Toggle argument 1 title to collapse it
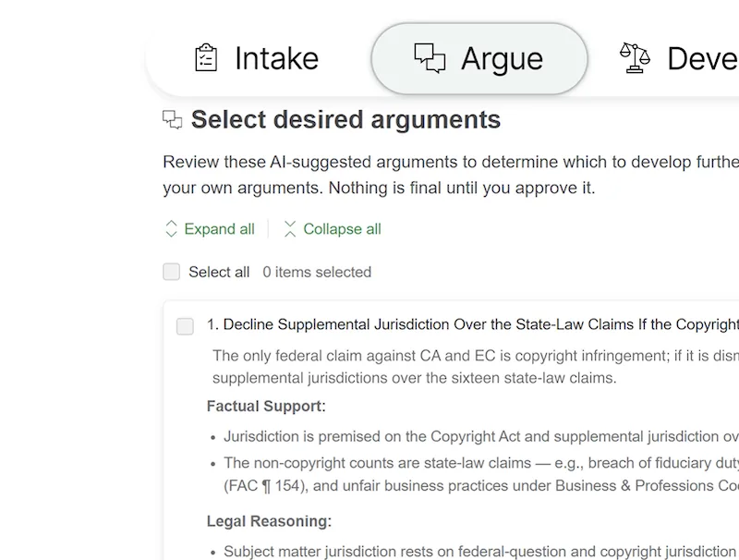The width and height of the screenshot is (739, 560). tap(473, 324)
